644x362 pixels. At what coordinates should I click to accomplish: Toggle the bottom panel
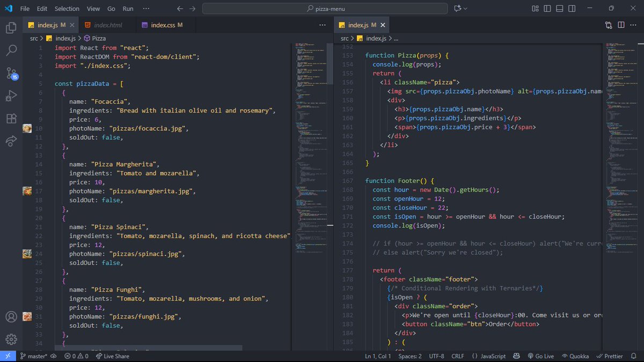point(560,9)
